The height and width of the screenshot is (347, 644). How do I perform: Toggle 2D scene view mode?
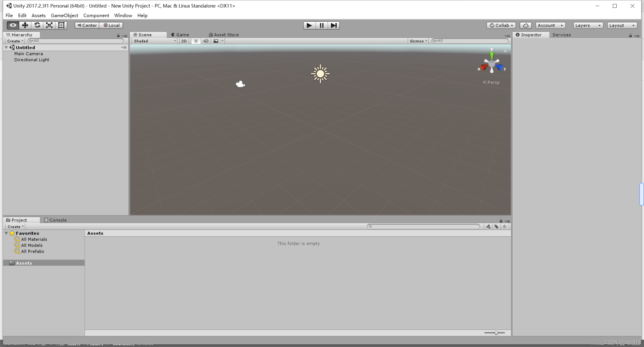(184, 41)
